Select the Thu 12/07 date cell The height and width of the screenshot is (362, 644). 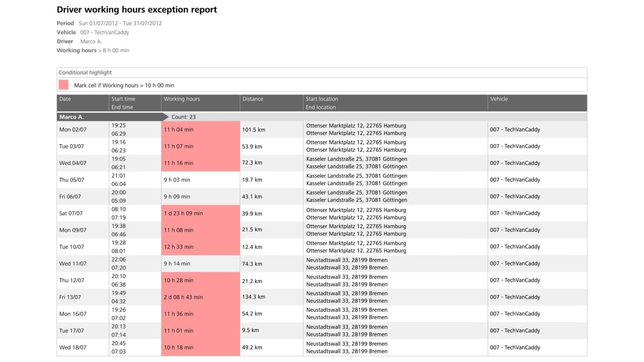pyautogui.click(x=72, y=281)
